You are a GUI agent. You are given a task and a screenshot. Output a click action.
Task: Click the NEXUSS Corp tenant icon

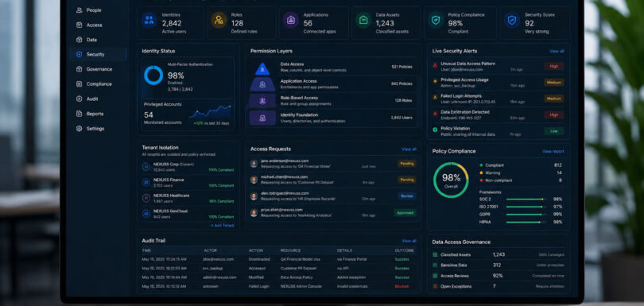click(x=145, y=167)
